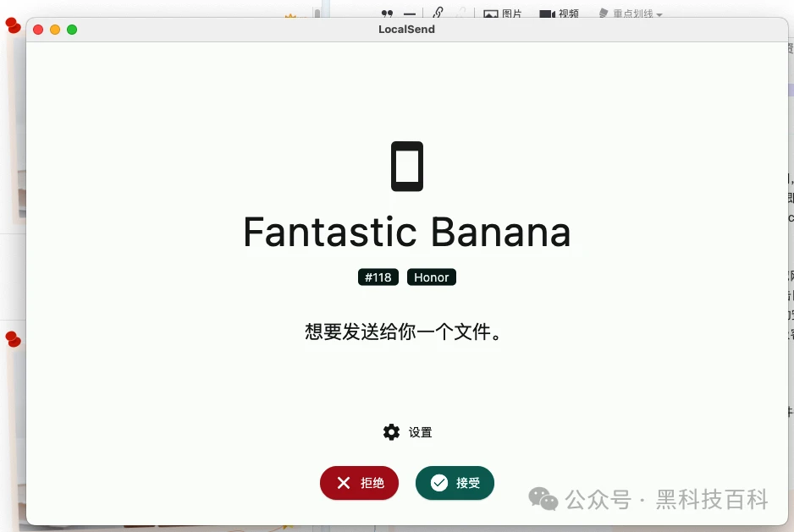Screen dimensions: 794x532
Task: Close the LocalSend window
Action: pos(38,30)
